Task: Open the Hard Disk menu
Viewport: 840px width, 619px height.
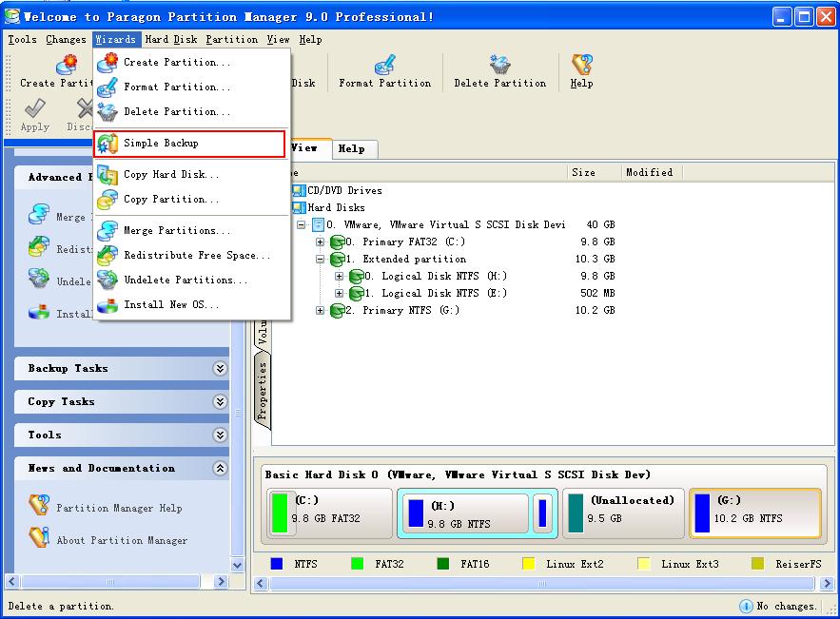Action: coord(171,40)
